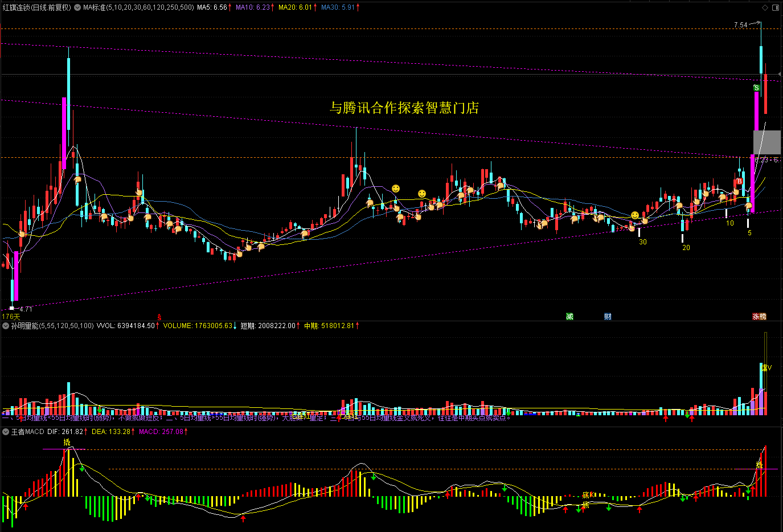Screen dimensions: 783x532
Task: Click the yellow 与腾讯合作探索智慧门店 annotation
Action: [x=404, y=108]
